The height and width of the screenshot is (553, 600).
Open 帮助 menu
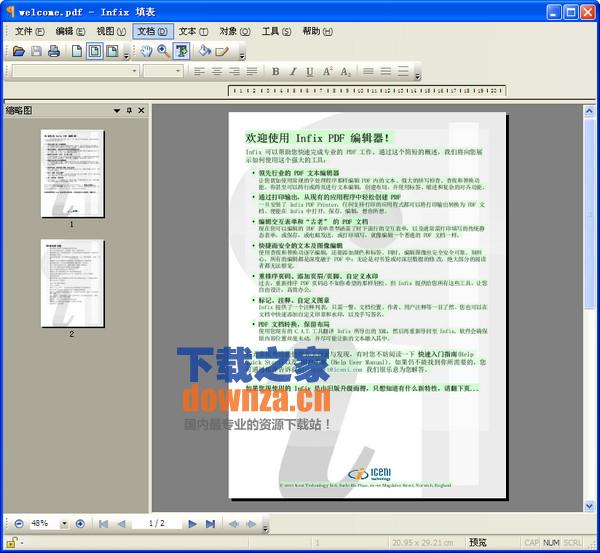317,31
